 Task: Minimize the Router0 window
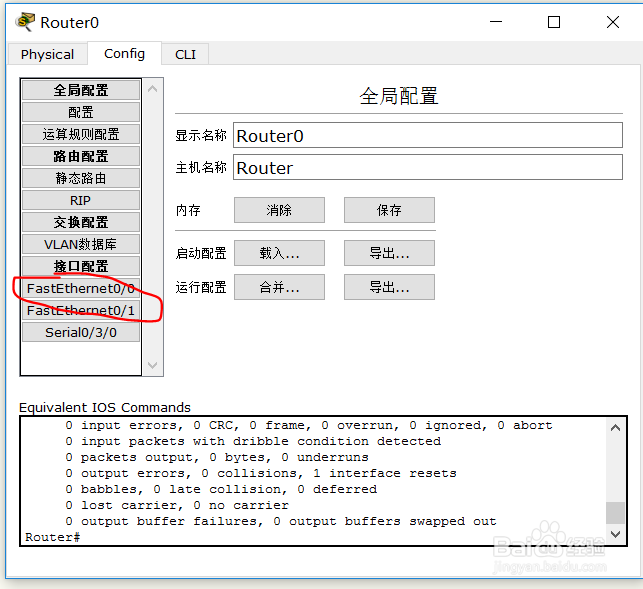pos(496,22)
